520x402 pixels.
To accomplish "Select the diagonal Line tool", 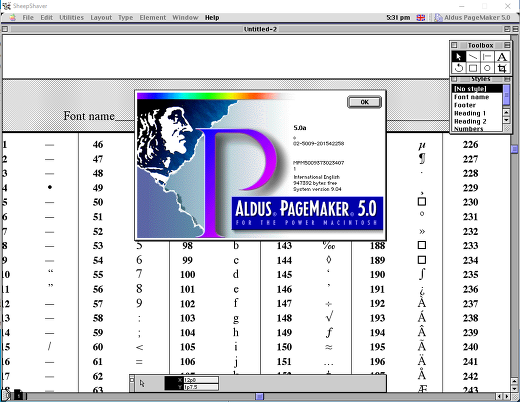I will tap(473, 57).
